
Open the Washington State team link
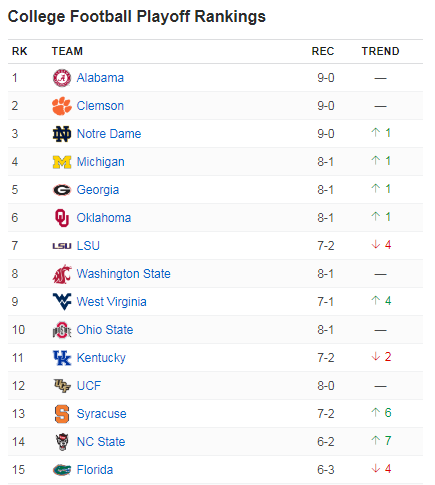[124, 274]
